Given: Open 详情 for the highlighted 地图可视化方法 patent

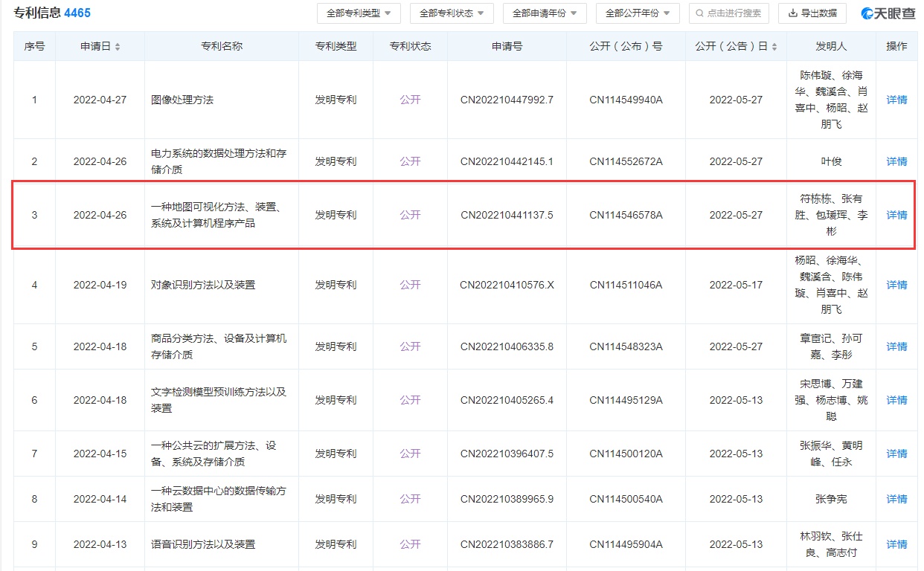Looking at the screenshot, I should click(896, 215).
